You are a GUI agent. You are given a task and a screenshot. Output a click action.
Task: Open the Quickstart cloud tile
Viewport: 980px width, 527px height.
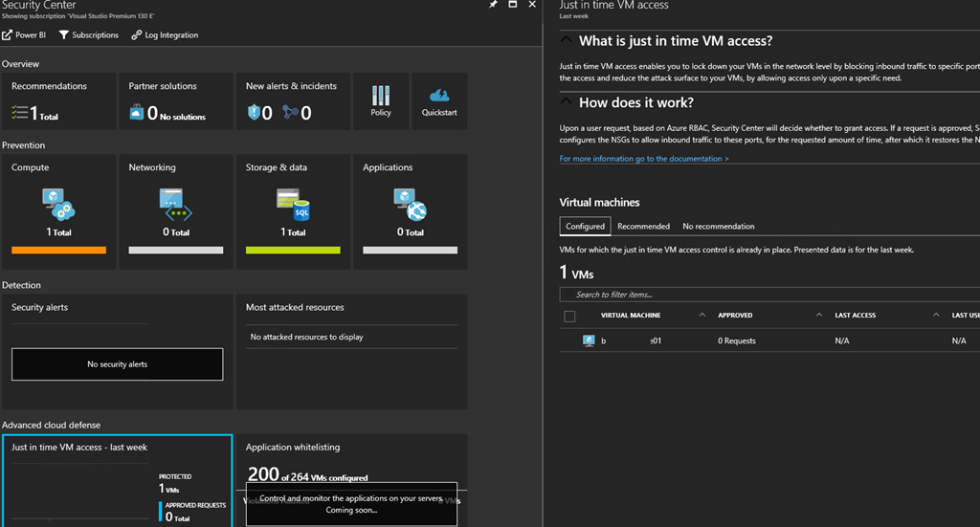[x=439, y=96]
